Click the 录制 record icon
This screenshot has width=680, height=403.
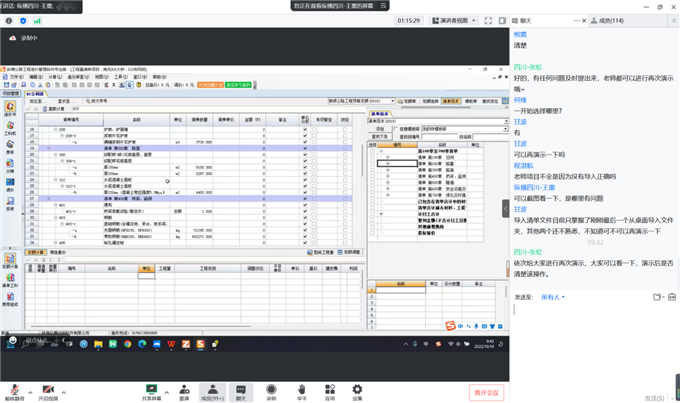click(270, 387)
